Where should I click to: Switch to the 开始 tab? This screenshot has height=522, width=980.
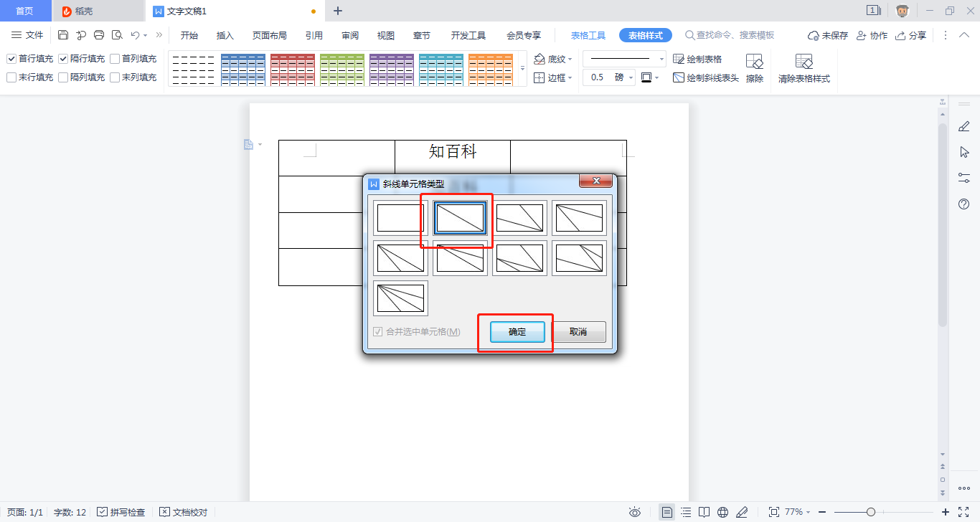(189, 35)
